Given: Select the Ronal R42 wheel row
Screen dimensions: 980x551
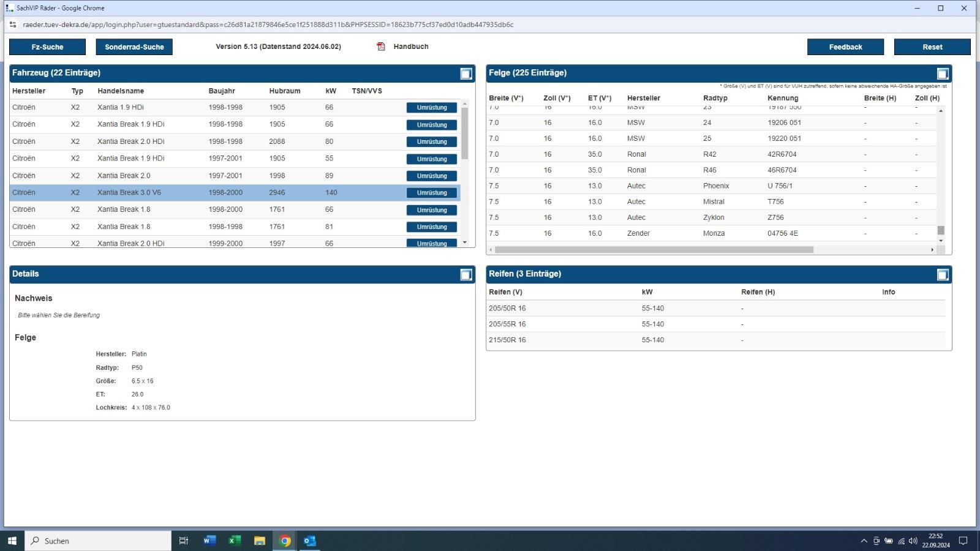Looking at the screenshot, I should [711, 154].
